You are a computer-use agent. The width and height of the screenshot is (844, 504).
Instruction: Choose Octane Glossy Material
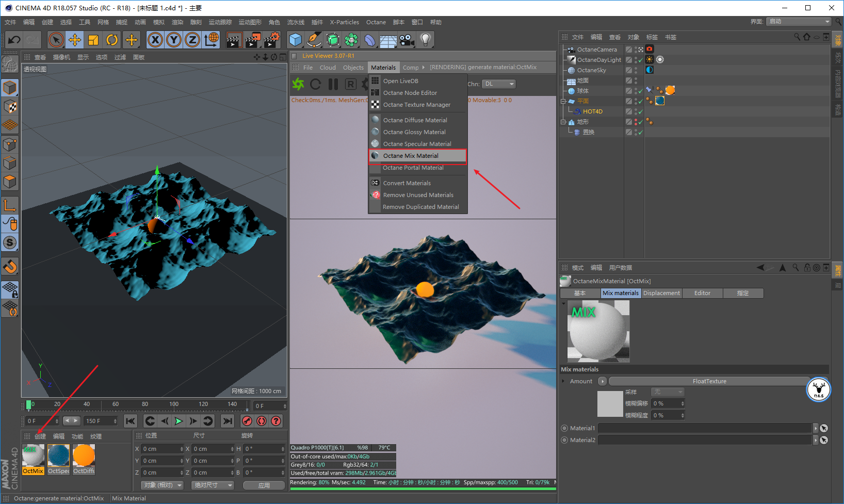417,132
